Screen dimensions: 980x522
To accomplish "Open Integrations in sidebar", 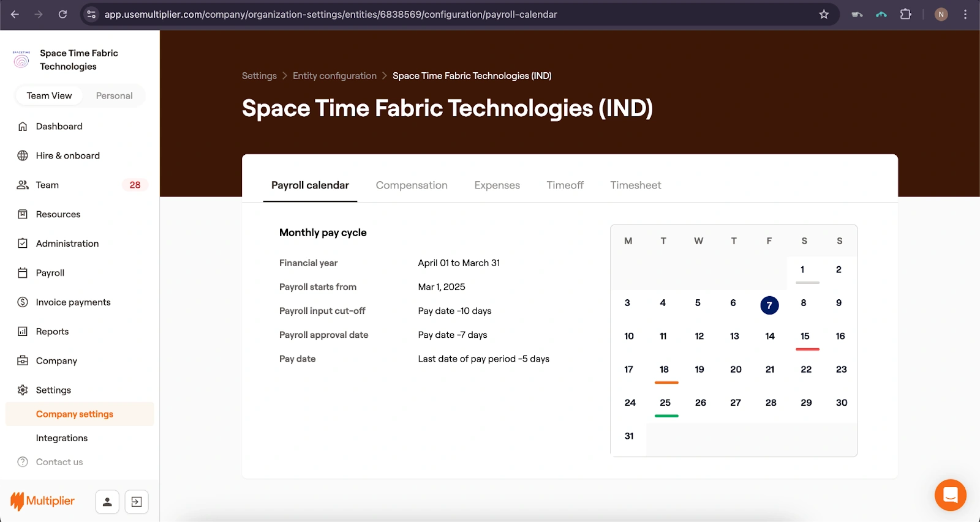I will click(x=62, y=438).
